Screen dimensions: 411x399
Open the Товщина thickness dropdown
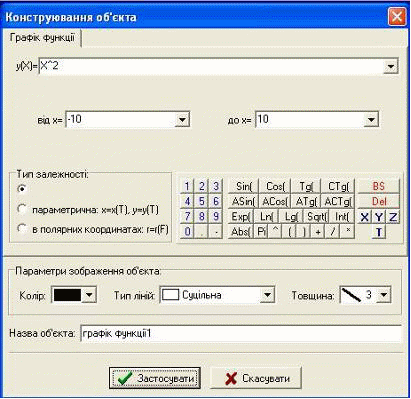[384, 295]
